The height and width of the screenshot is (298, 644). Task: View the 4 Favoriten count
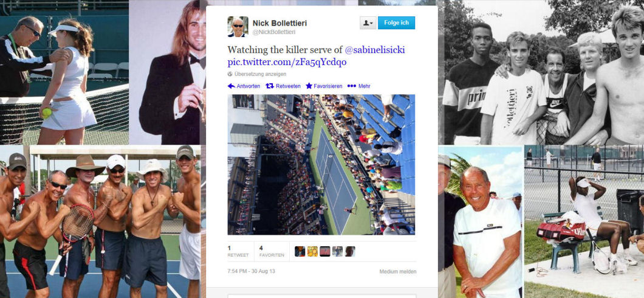(272, 252)
